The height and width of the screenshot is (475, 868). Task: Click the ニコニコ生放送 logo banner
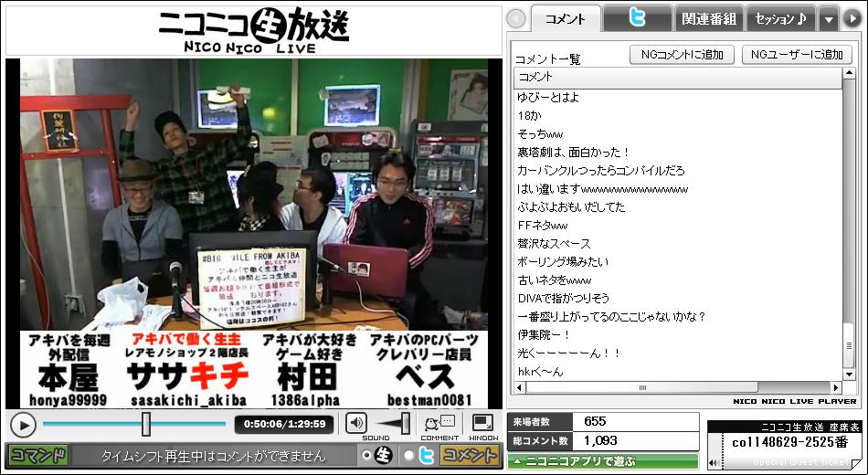(x=253, y=30)
